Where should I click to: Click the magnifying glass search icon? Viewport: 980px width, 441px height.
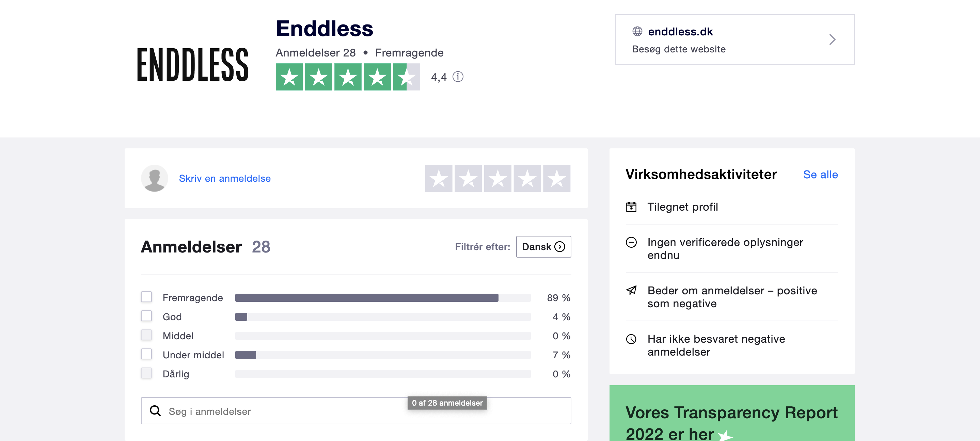click(155, 411)
